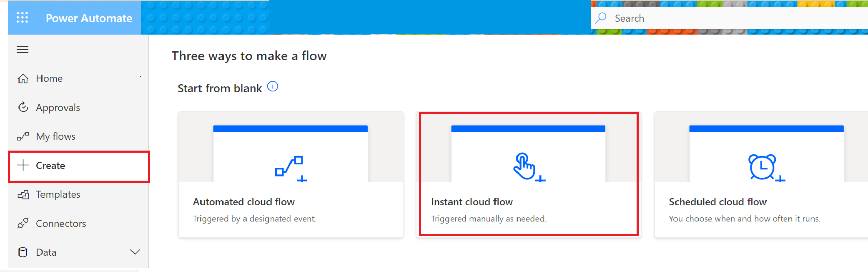Viewport: 868px width, 272px height.
Task: Open Templates in sidebar
Action: (x=58, y=194)
